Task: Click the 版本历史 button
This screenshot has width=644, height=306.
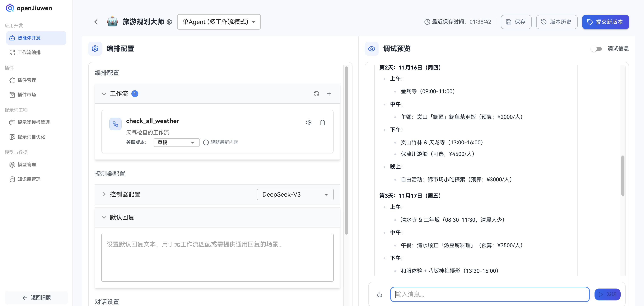Action: click(x=557, y=22)
